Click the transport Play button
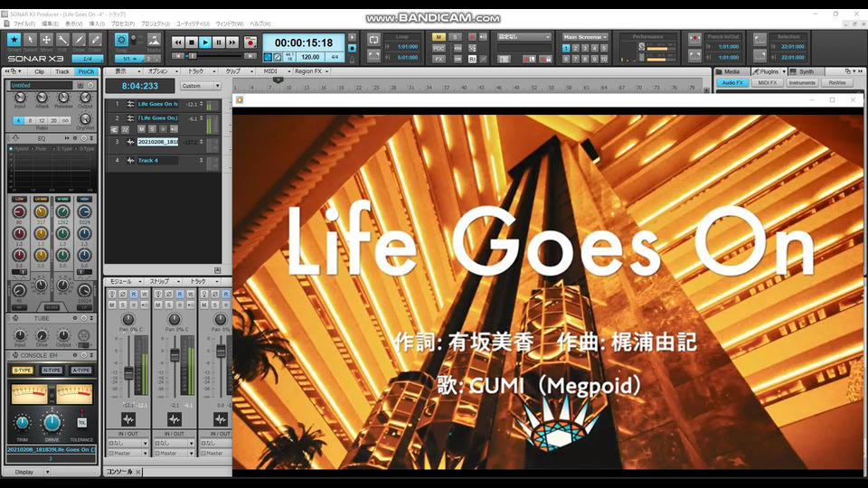Screen dimensions: 868x488 pyautogui.click(x=205, y=42)
